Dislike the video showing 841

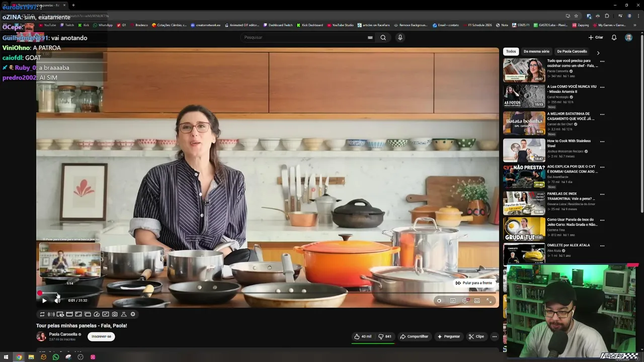tap(385, 336)
